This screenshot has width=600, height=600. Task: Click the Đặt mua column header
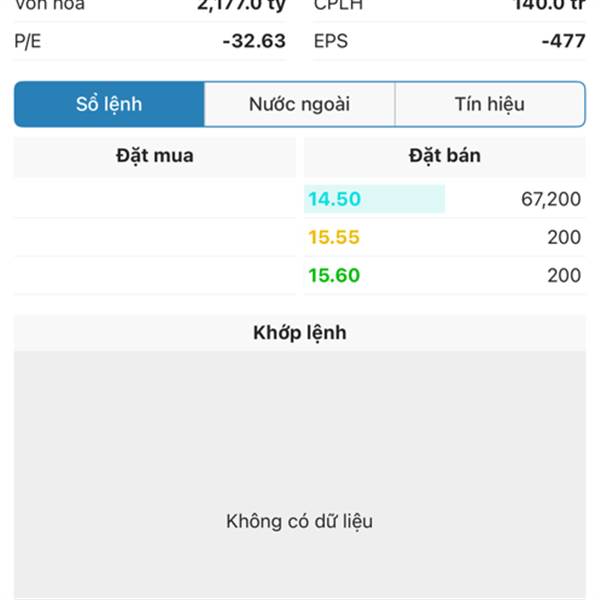tap(155, 157)
